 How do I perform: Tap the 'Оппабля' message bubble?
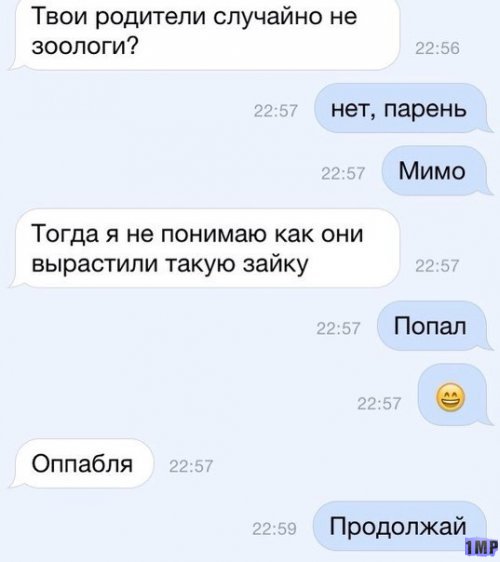tap(82, 463)
